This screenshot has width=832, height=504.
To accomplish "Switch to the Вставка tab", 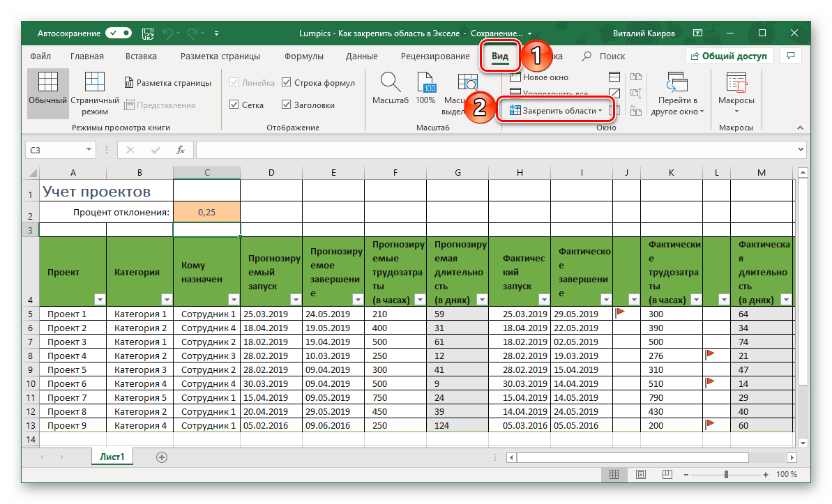I will point(141,56).
